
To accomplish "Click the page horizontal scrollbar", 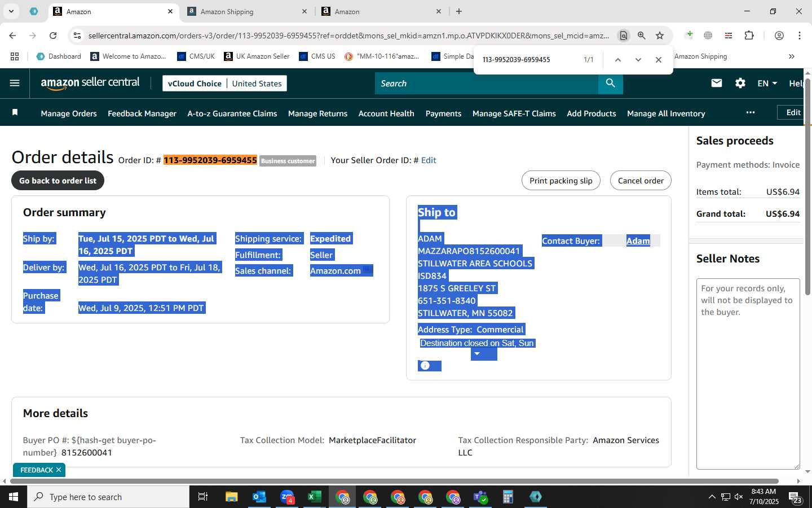I will point(393,481).
